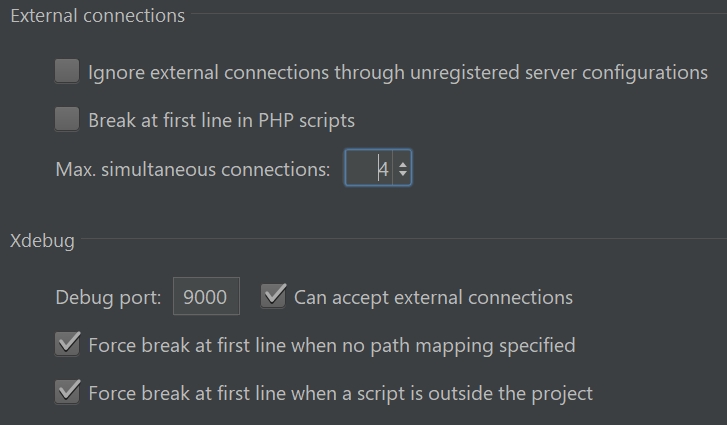
Task: Click the 'Max. simultaneous connections:' label
Action: pyautogui.click(x=193, y=170)
